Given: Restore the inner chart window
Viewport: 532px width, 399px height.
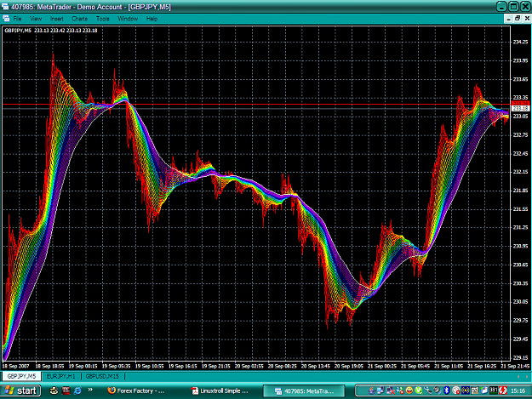Looking at the screenshot, I should [x=518, y=19].
